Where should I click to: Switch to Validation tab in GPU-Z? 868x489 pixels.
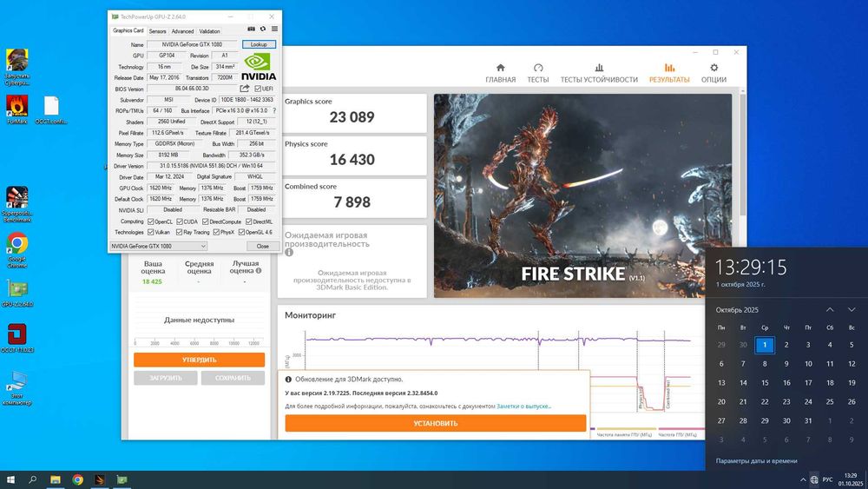click(209, 31)
